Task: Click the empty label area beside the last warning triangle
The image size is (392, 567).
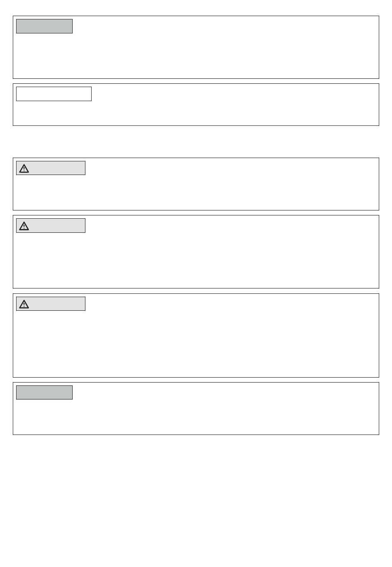Action: (x=57, y=304)
